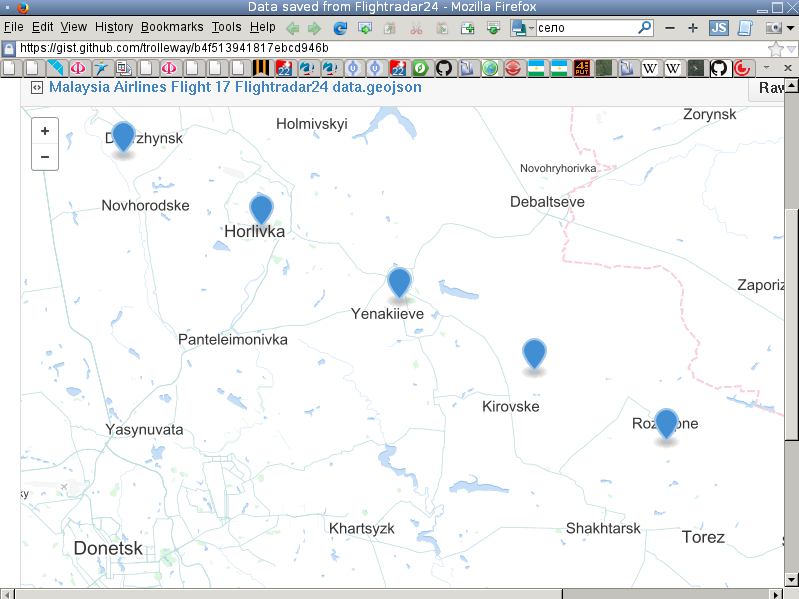Switch to the cyan running figure tab

click(101, 68)
